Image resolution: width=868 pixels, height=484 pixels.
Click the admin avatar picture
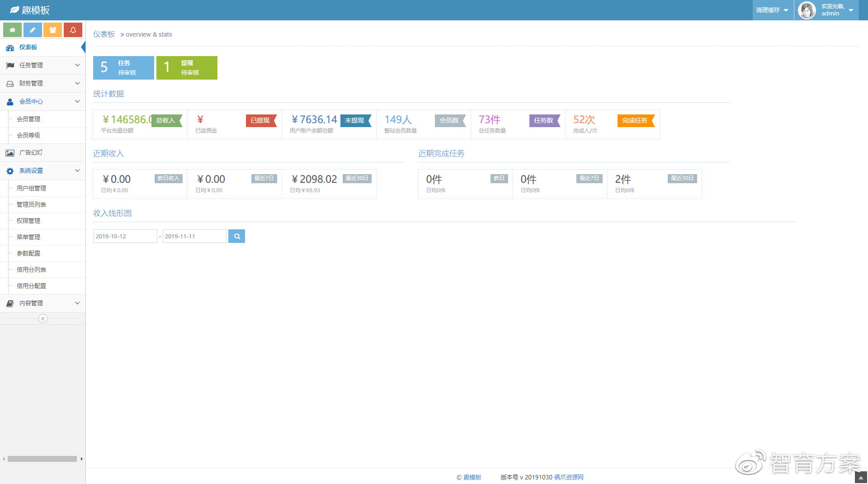tap(807, 10)
